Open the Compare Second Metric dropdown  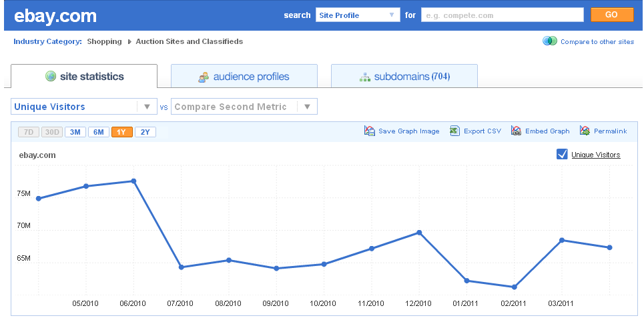point(244,107)
